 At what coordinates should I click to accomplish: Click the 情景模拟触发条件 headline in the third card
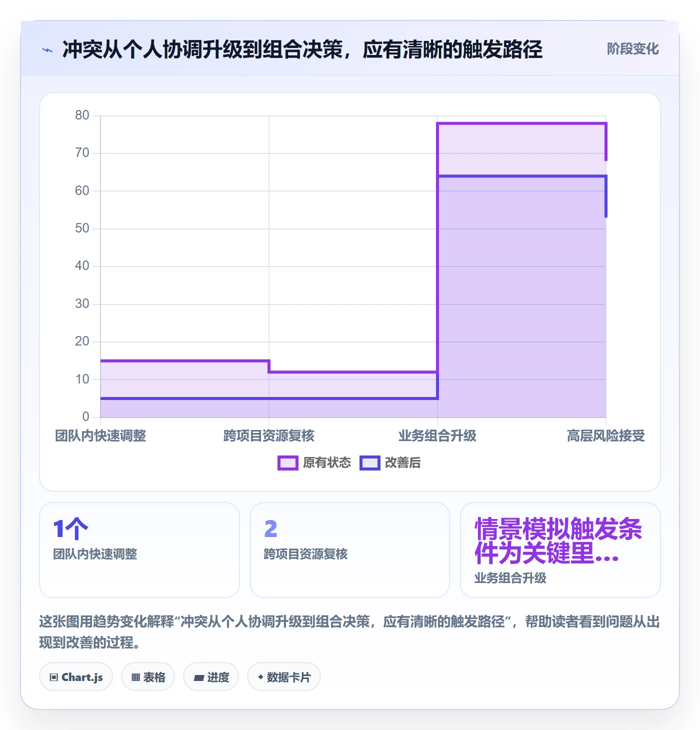[x=558, y=541]
